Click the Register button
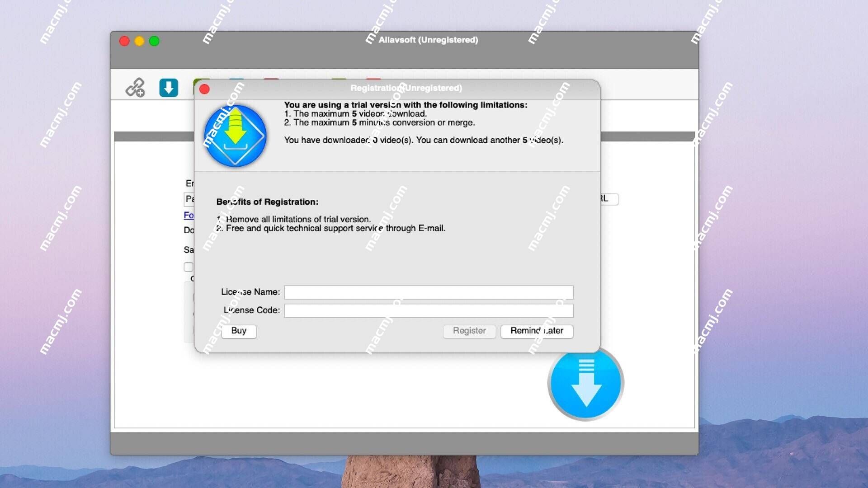The height and width of the screenshot is (488, 868). point(469,331)
